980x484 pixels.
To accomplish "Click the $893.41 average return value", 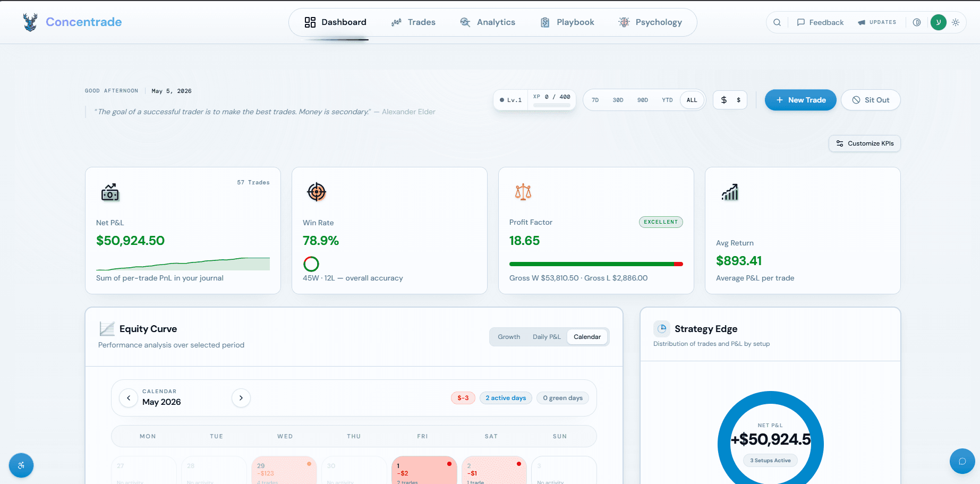I will 739,261.
